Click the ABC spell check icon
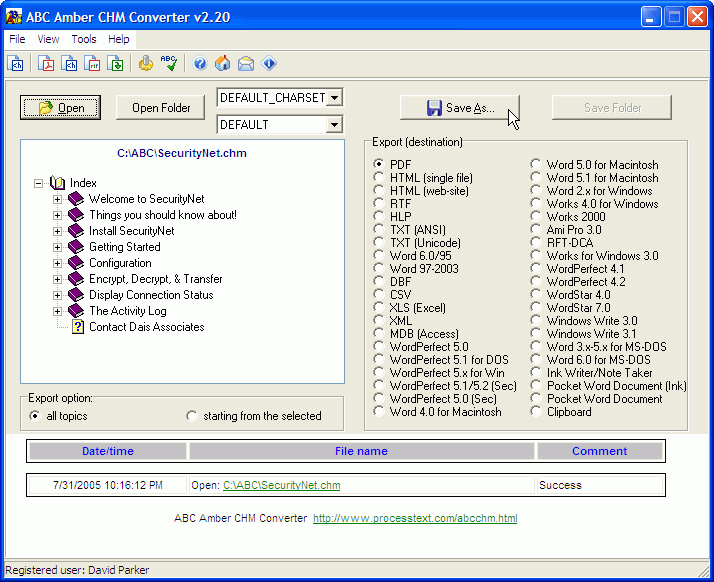 click(169, 63)
